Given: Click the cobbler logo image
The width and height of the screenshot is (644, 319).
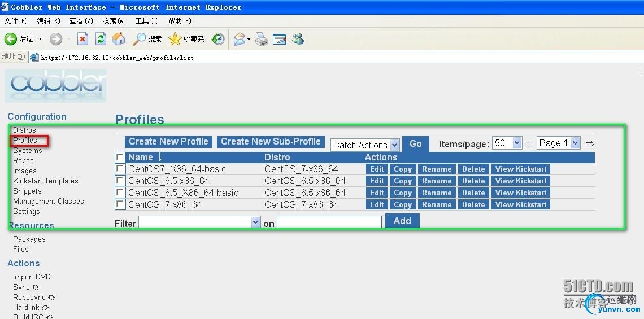Looking at the screenshot, I should coord(55,86).
